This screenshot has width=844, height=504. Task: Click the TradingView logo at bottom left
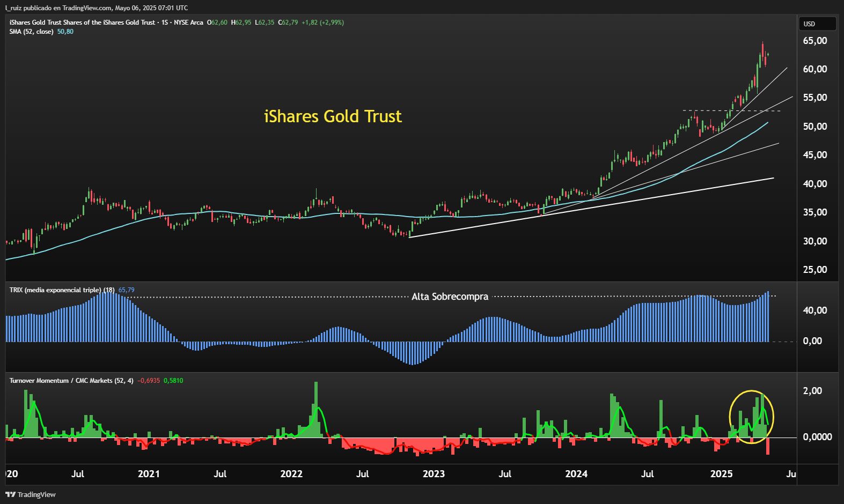coord(31,494)
